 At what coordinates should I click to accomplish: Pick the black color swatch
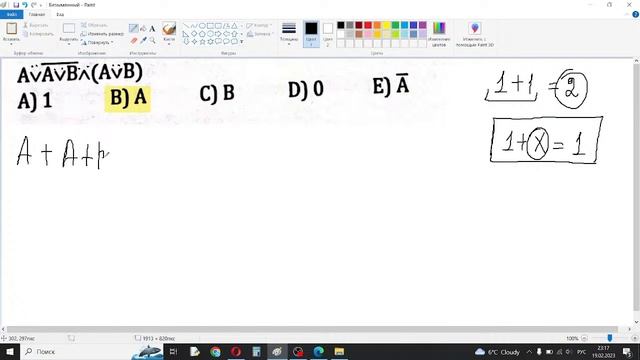[341, 25]
